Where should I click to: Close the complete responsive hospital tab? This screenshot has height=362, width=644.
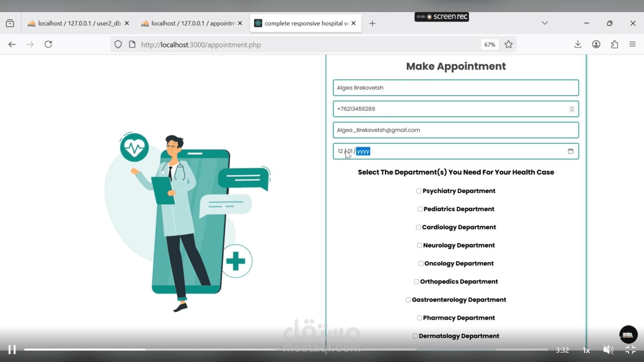click(x=354, y=23)
